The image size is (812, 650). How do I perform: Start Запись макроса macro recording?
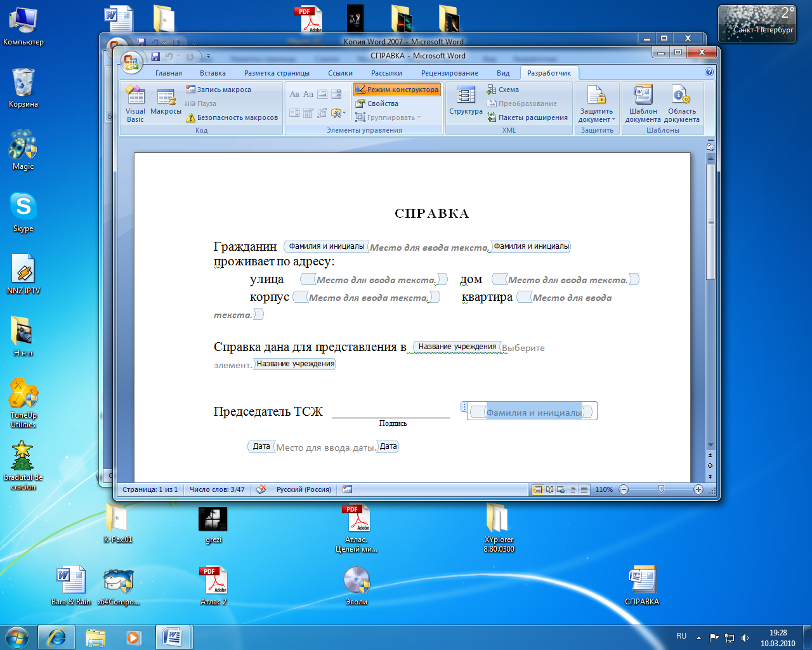tap(218, 90)
